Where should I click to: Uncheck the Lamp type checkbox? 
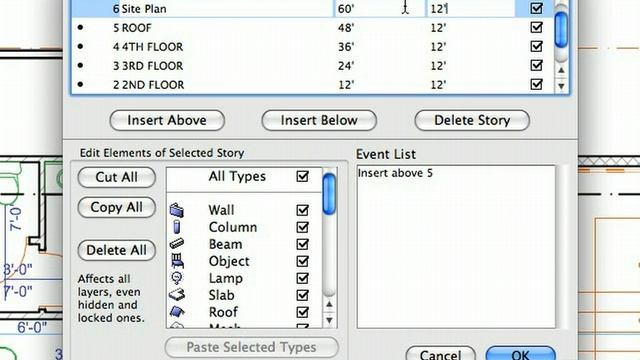tap(302, 278)
